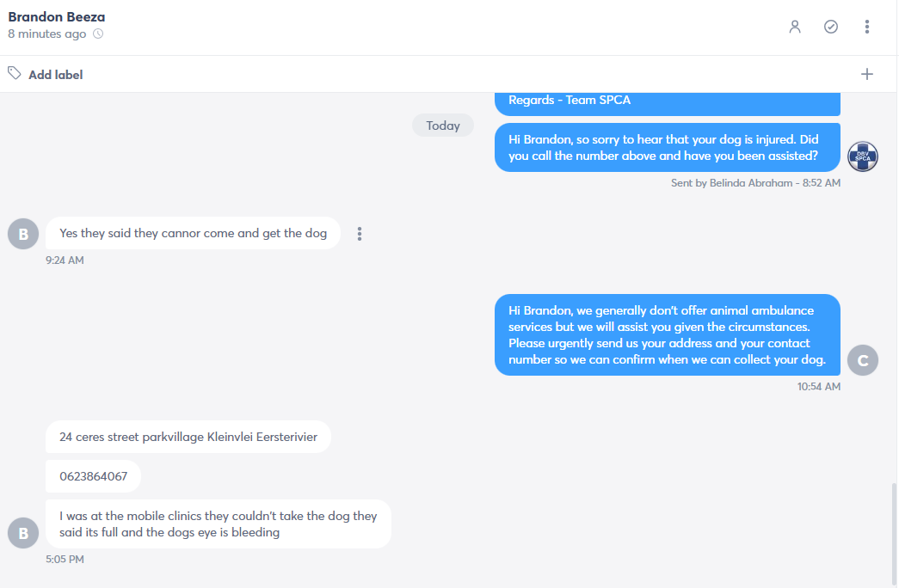
Task: Click the tag icon beside Add label
Action: [15, 73]
